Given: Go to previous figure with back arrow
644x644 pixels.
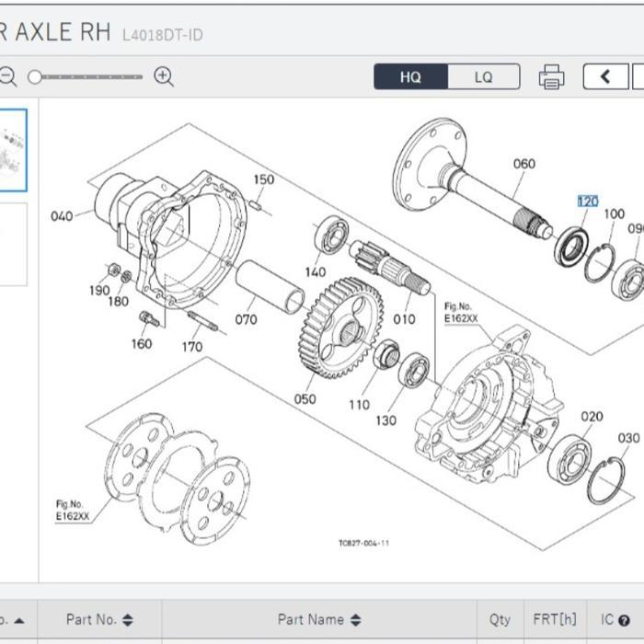Looking at the screenshot, I should tap(605, 76).
